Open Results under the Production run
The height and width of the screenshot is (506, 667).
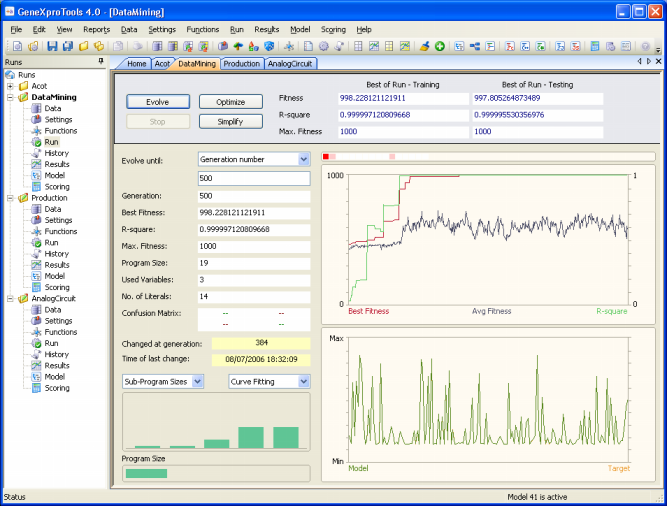click(57, 265)
